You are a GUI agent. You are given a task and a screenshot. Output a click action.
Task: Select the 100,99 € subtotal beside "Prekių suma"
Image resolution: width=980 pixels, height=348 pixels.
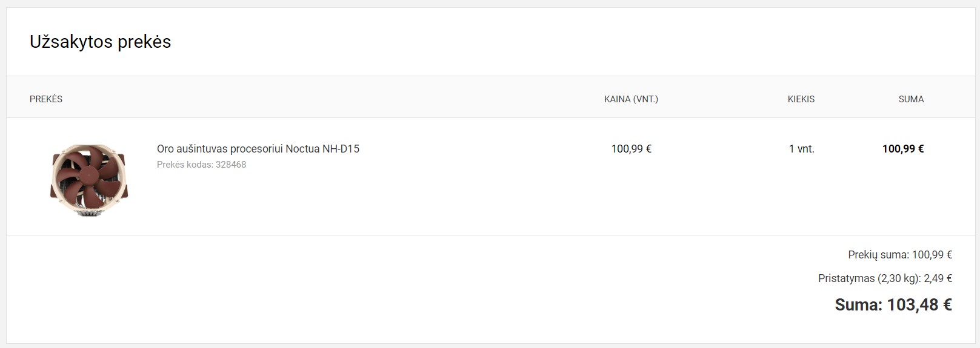tap(932, 255)
